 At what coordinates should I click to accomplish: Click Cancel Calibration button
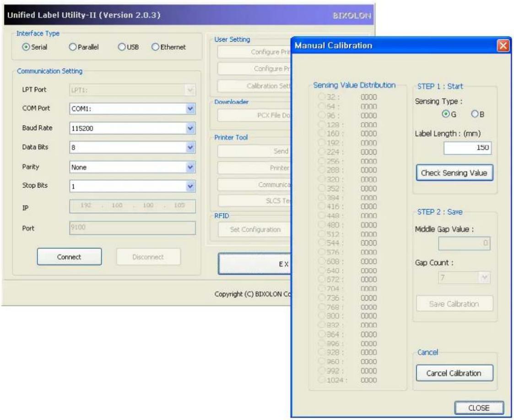(454, 373)
